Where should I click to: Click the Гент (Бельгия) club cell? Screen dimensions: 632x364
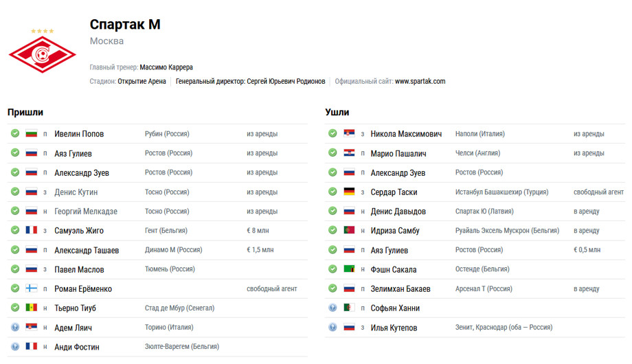click(166, 231)
